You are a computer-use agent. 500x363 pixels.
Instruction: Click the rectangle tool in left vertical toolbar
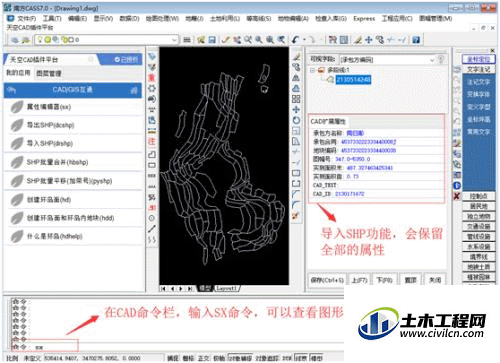152,165
